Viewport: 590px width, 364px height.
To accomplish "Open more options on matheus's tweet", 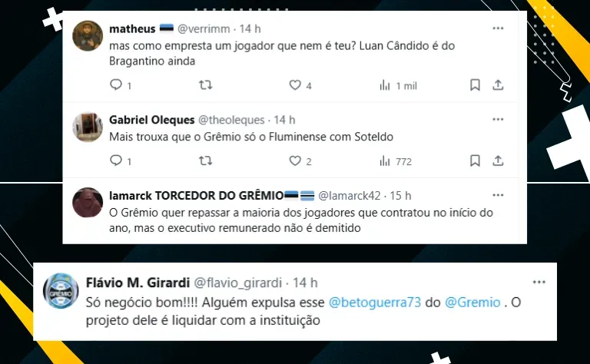I will click(x=498, y=28).
